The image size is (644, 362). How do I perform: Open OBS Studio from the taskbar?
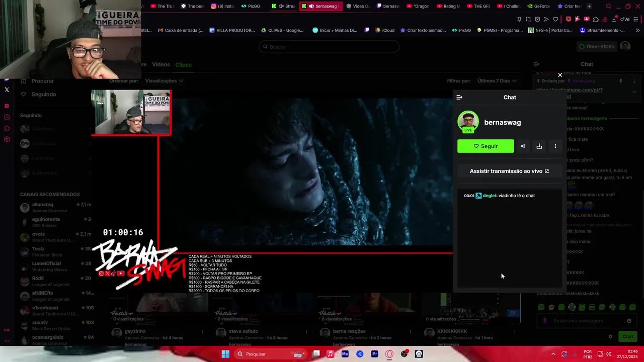point(404,354)
